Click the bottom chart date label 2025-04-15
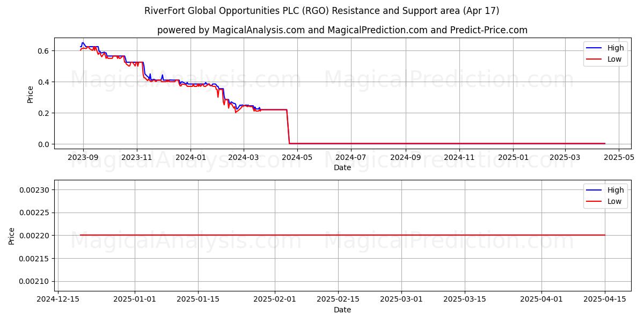The width and height of the screenshot is (644, 322). (x=605, y=299)
